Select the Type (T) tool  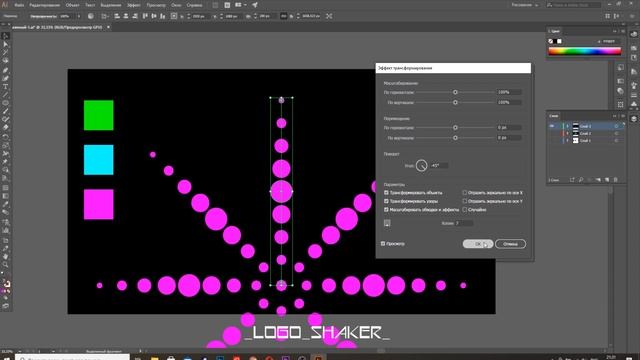coord(5,87)
